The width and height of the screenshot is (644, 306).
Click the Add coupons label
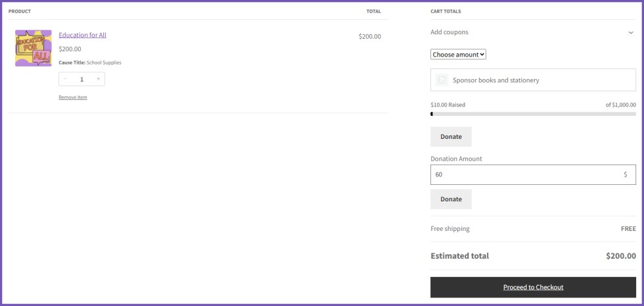[x=449, y=32]
